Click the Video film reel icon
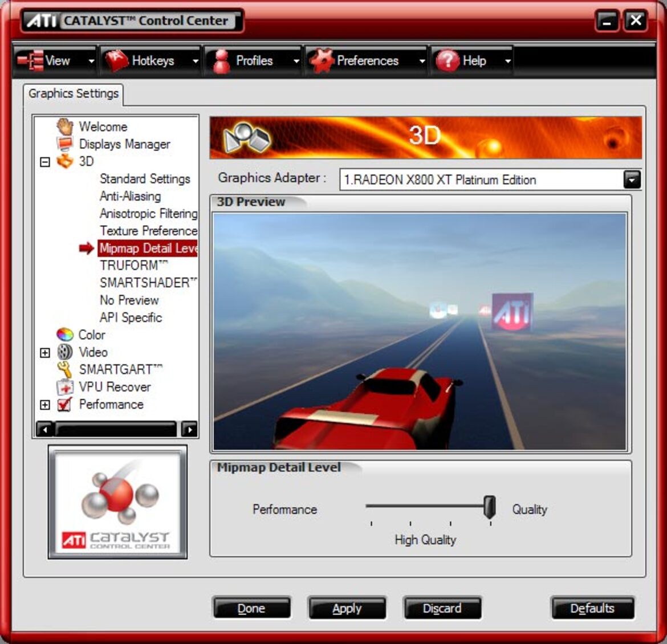Screen dimensions: 667x644 coord(64,352)
